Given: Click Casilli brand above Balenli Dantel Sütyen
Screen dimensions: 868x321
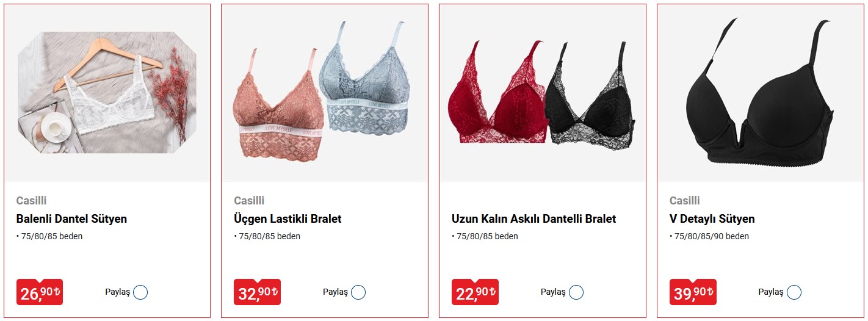Looking at the screenshot, I should point(32,201).
